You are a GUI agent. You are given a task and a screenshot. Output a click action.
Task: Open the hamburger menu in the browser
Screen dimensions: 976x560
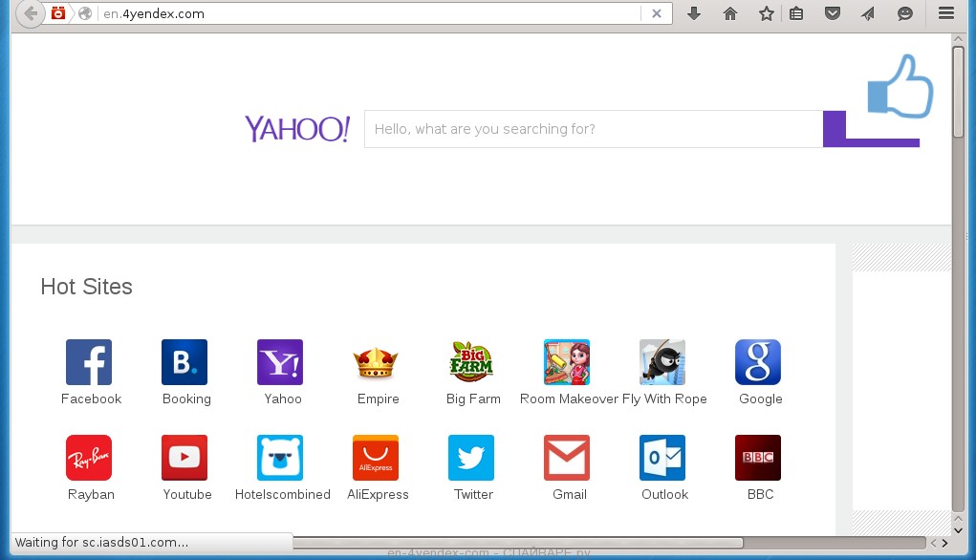pos(946,13)
